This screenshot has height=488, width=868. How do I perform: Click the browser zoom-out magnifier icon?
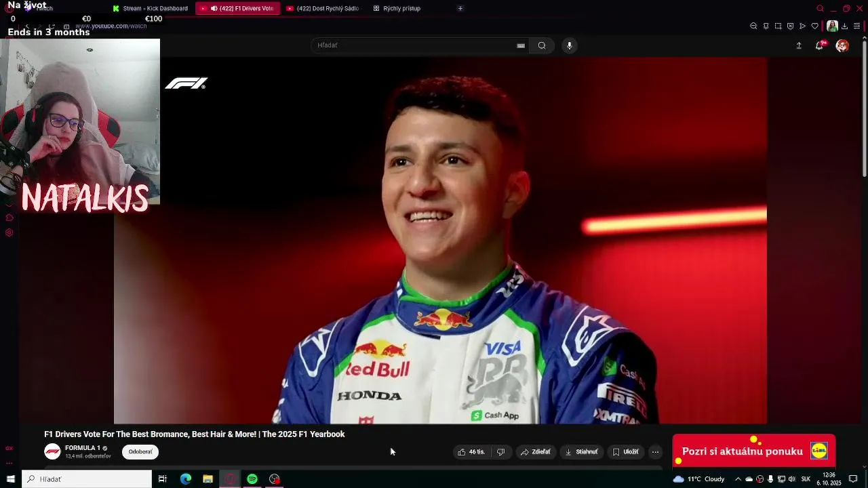click(753, 26)
